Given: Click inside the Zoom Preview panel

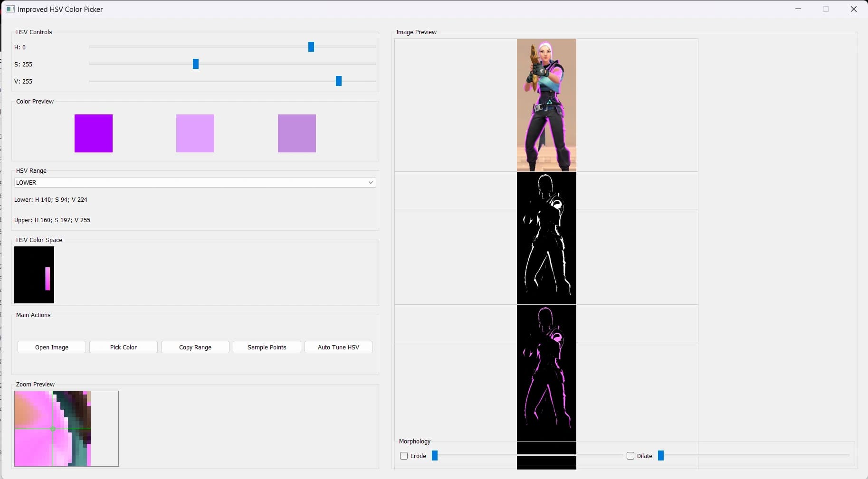Looking at the screenshot, I should point(66,429).
